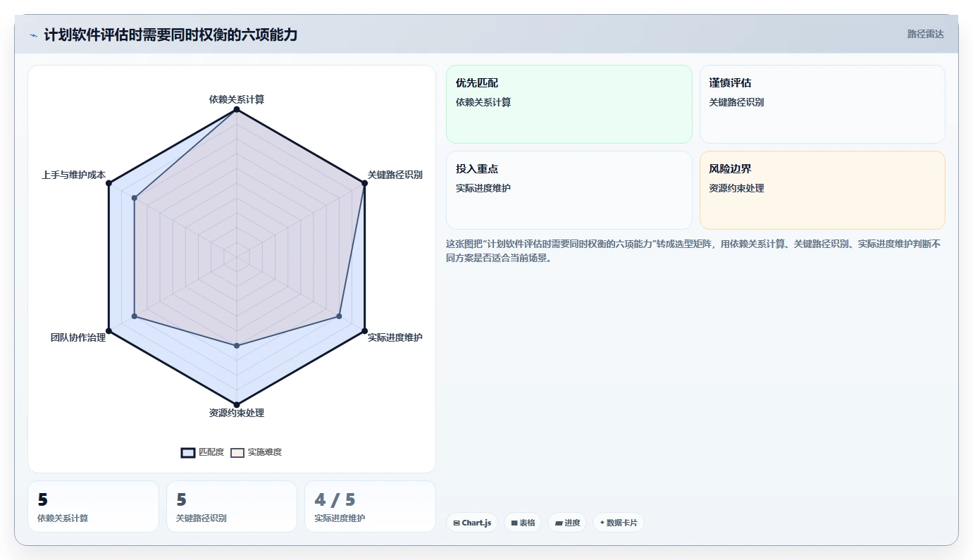
Task: Toggle the 匹配度 legend swatch
Action: 188,452
